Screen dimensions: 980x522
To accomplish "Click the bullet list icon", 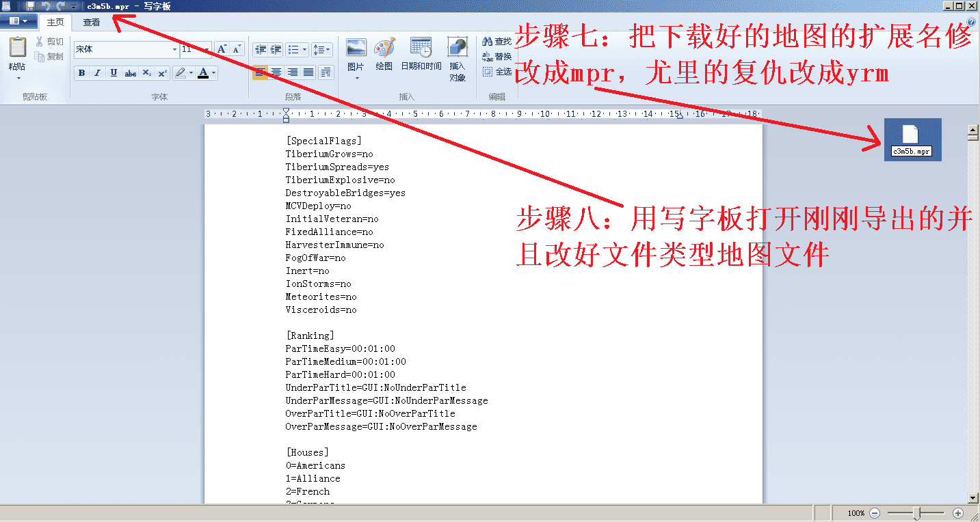I will pyautogui.click(x=293, y=49).
